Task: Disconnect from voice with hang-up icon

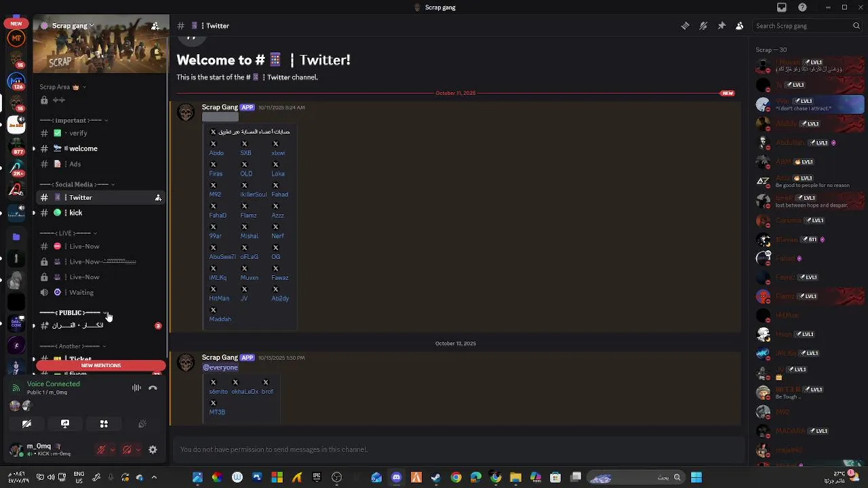Action: click(x=153, y=388)
